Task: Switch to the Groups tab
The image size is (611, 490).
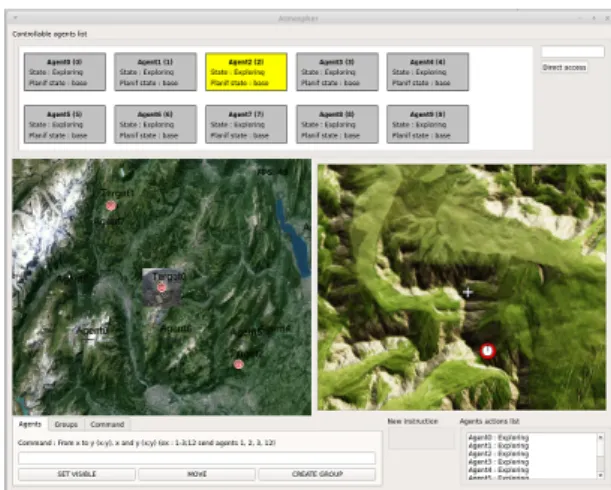Action: click(x=66, y=425)
